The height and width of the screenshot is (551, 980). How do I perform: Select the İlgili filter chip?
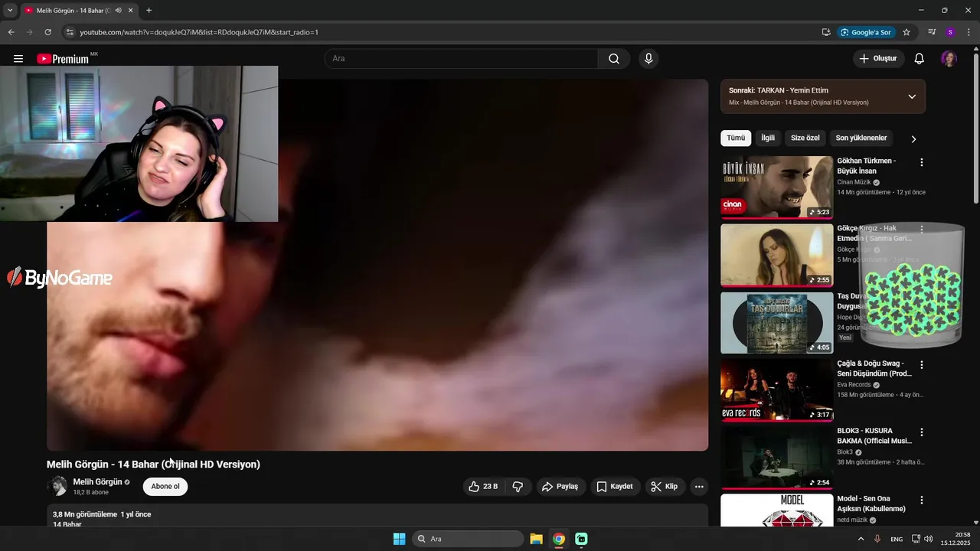[768, 138]
